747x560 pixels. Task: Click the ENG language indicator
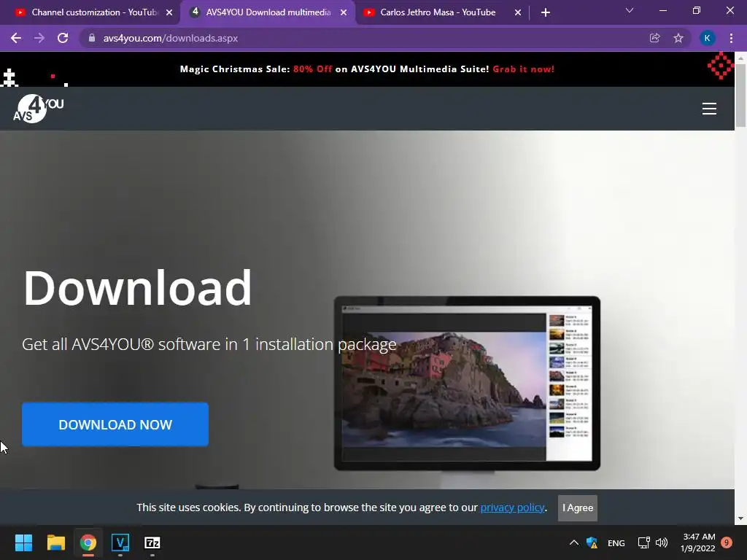[x=616, y=542]
